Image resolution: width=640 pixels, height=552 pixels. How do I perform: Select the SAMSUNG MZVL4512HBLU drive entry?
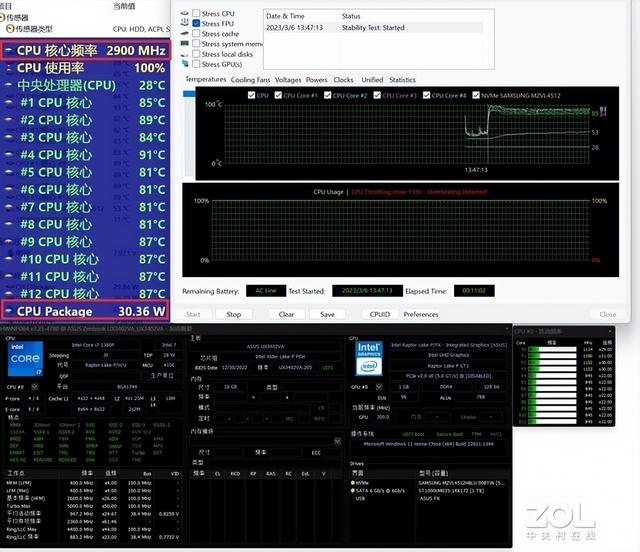point(462,483)
